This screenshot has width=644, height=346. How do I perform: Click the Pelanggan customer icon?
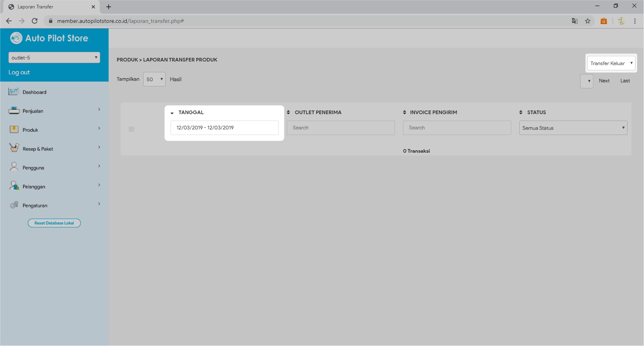tap(14, 186)
